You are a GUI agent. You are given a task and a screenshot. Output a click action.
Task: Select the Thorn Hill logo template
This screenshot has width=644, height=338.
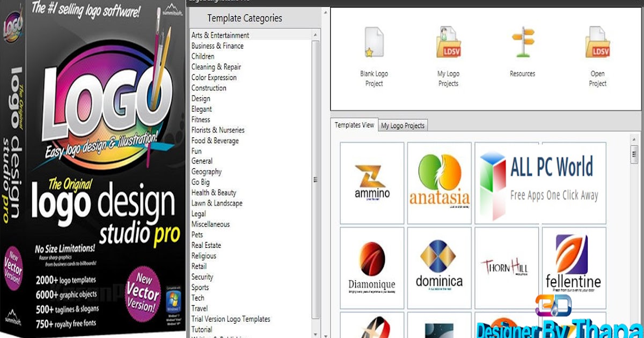(507, 267)
